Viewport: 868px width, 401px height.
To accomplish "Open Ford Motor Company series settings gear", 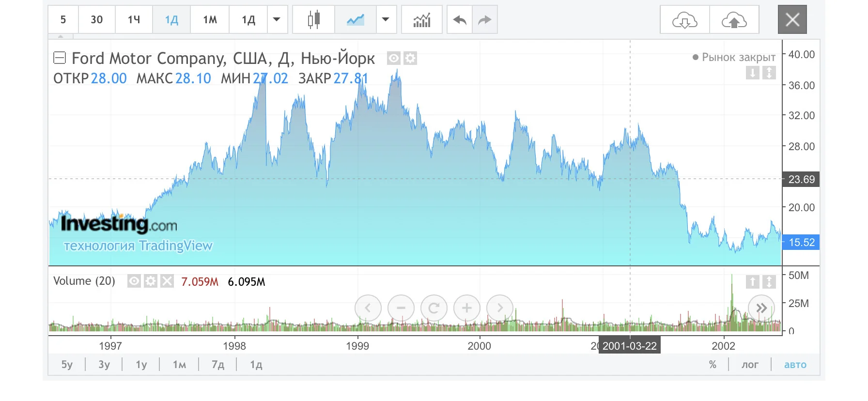I will pyautogui.click(x=410, y=59).
